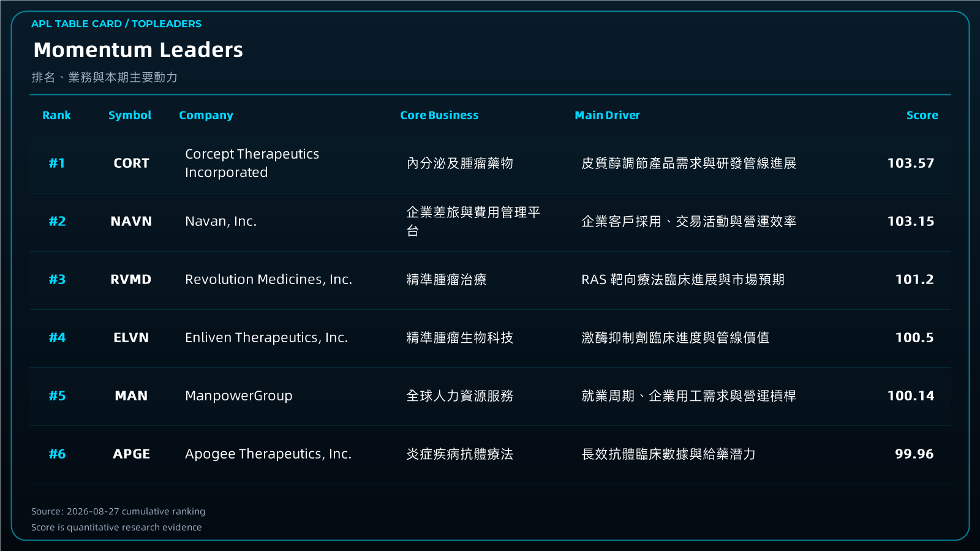Click the Source: 2026-08-27 cumulative ranking note

pyautogui.click(x=118, y=511)
